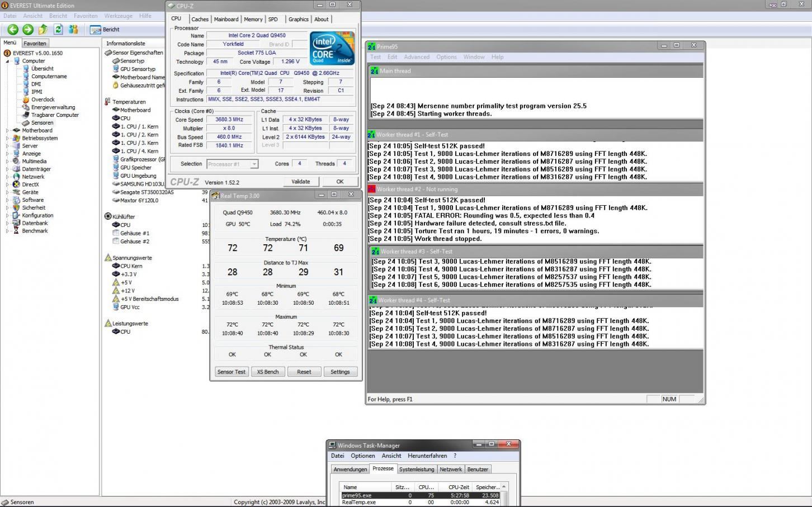The width and height of the screenshot is (812, 507).
Task: Click the XS Bench button in Real Temp
Action: pos(268,372)
